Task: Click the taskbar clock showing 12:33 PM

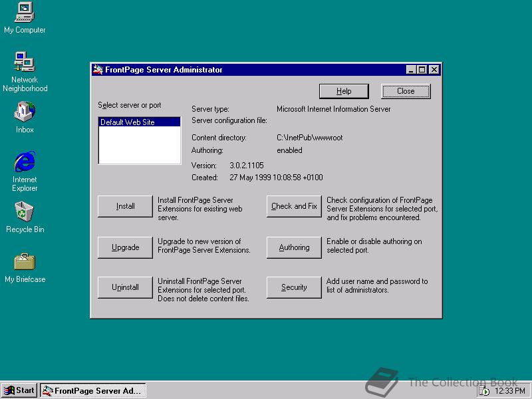Action: point(509,391)
